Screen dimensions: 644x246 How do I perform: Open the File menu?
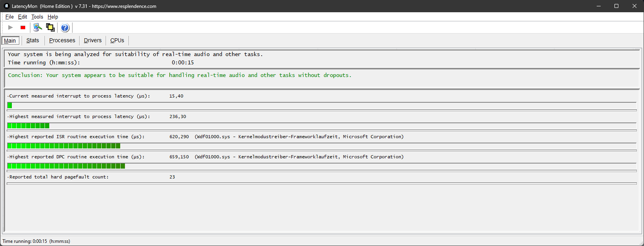point(9,17)
